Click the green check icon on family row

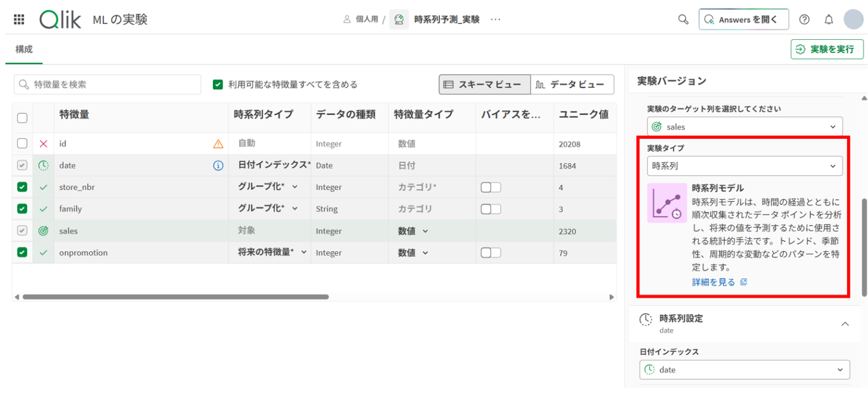[43, 209]
